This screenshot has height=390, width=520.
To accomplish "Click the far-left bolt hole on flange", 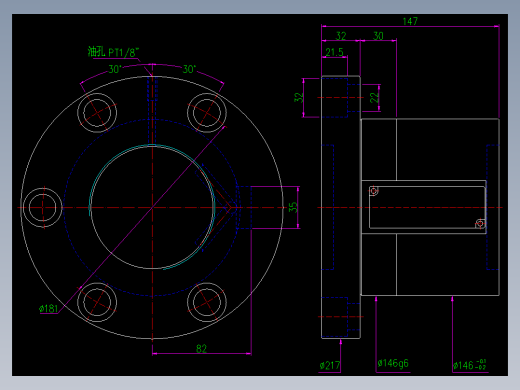I will [x=42, y=207].
